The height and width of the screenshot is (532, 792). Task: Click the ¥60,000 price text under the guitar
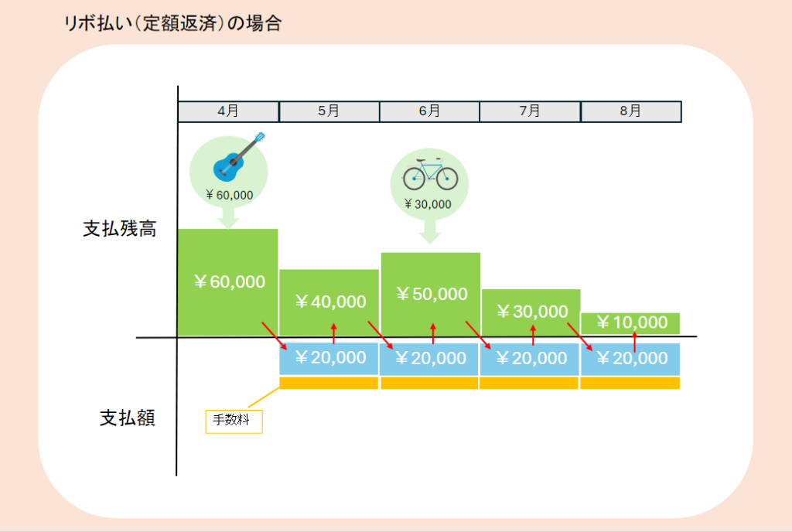pos(230,195)
